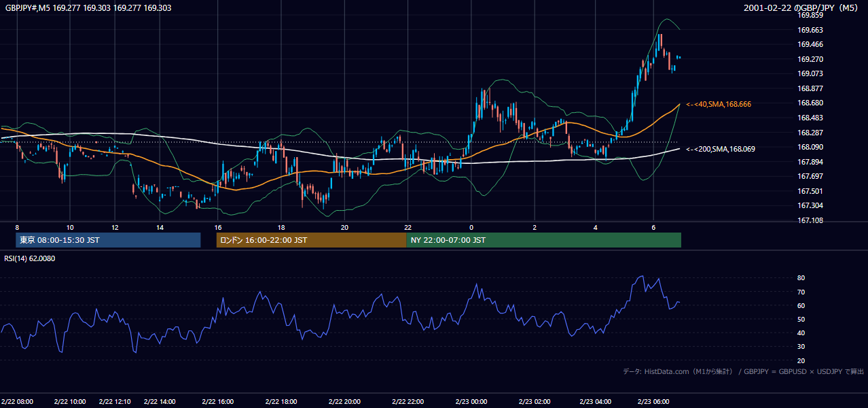This screenshot has height=408, width=868.
Task: Click the HistData.com data source footnote
Action: 743,371
